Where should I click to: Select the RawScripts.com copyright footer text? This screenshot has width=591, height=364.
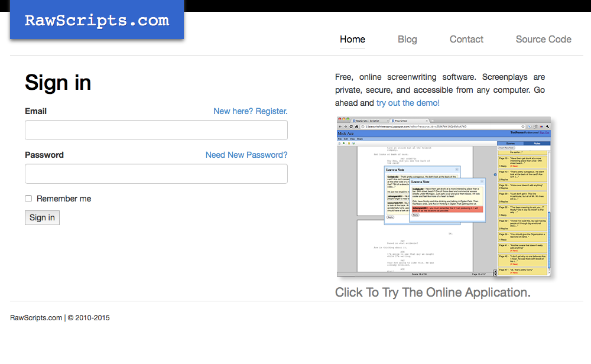point(60,318)
